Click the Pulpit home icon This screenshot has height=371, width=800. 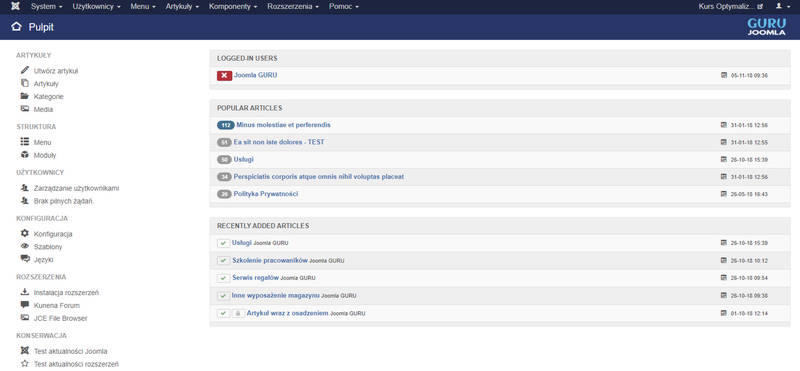[x=16, y=27]
